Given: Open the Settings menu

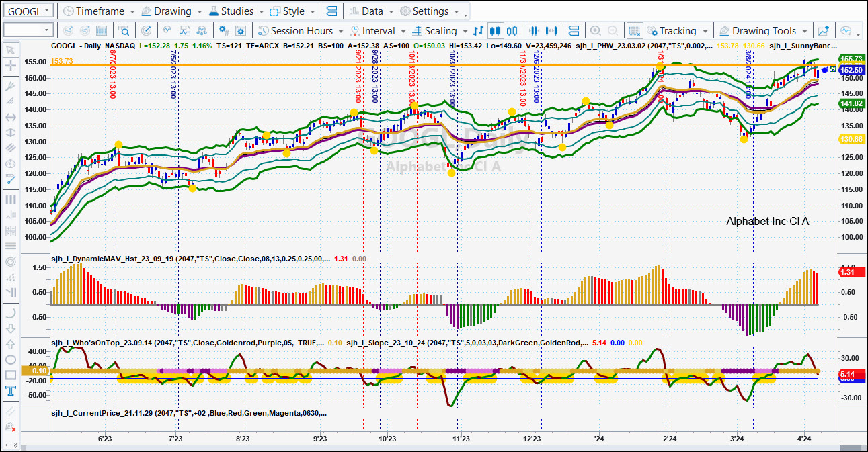Looking at the screenshot, I should [429, 11].
